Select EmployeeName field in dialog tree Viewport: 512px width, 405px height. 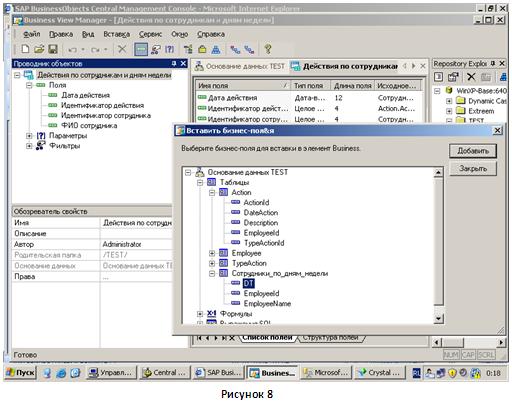267,304
